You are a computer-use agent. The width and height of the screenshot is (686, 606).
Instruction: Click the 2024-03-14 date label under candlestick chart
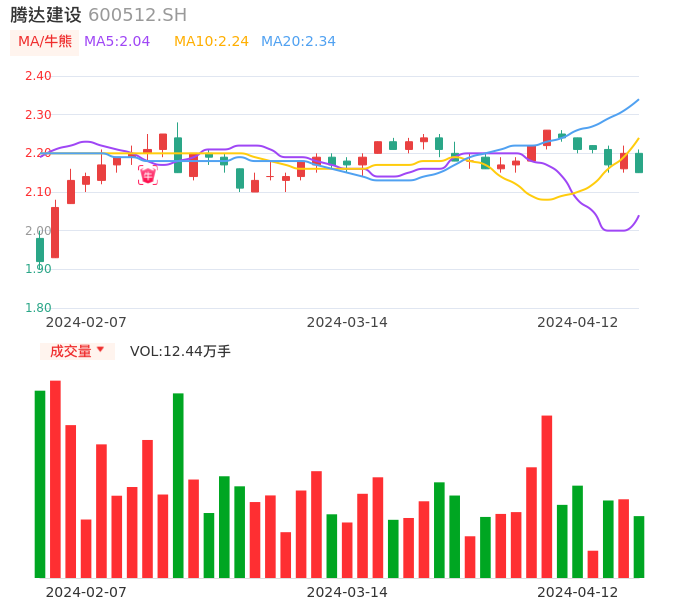pyautogui.click(x=347, y=322)
